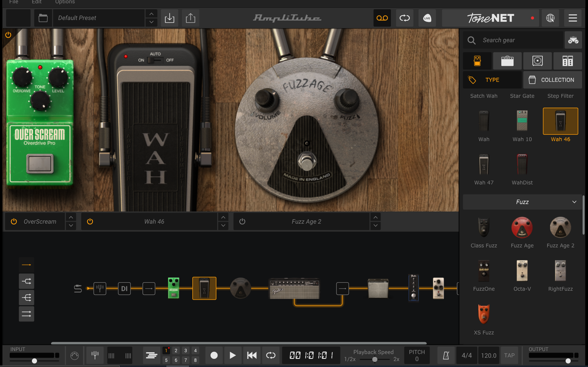
Task: Open the Edit menu
Action: pos(37,2)
